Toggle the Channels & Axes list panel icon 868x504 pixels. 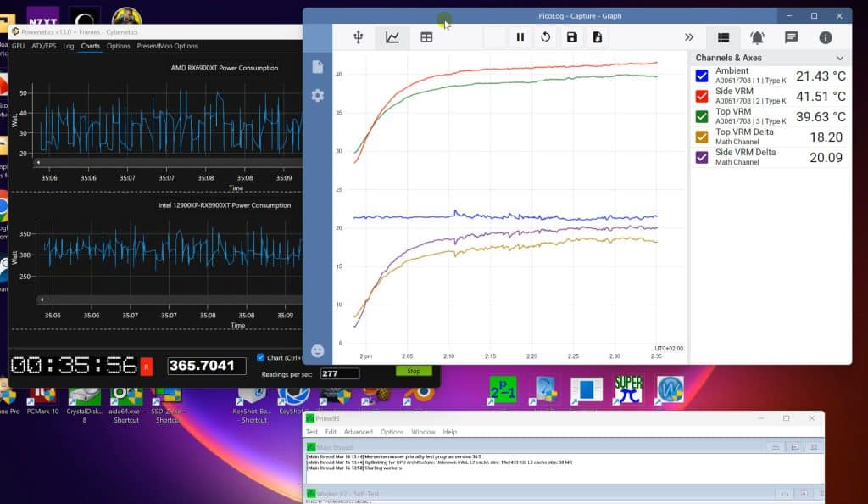(723, 37)
